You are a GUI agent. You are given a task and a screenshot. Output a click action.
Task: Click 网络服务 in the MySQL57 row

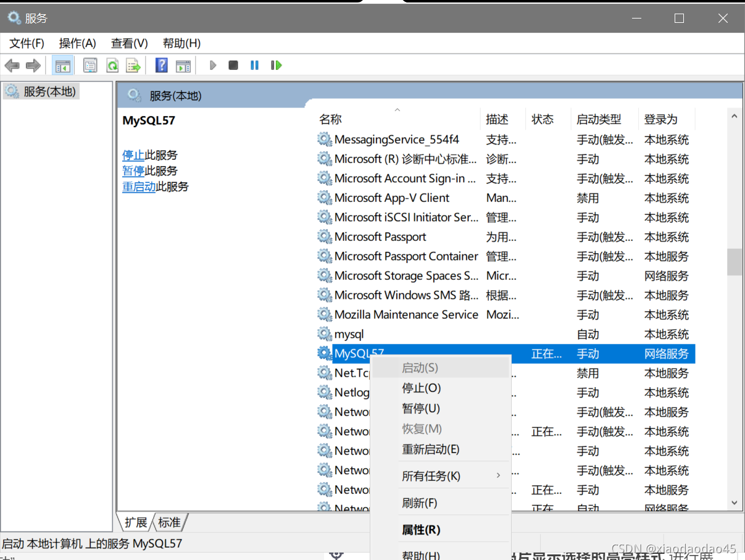tap(667, 354)
